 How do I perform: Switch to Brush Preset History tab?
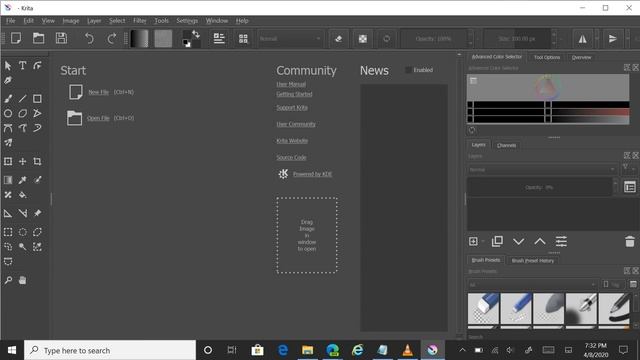coord(533,260)
